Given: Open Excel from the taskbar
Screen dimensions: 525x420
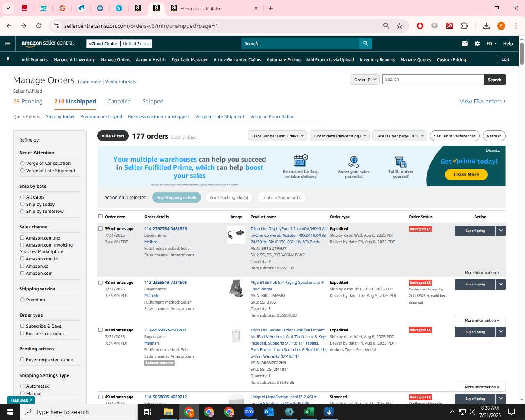Looking at the screenshot, I should (x=309, y=412).
